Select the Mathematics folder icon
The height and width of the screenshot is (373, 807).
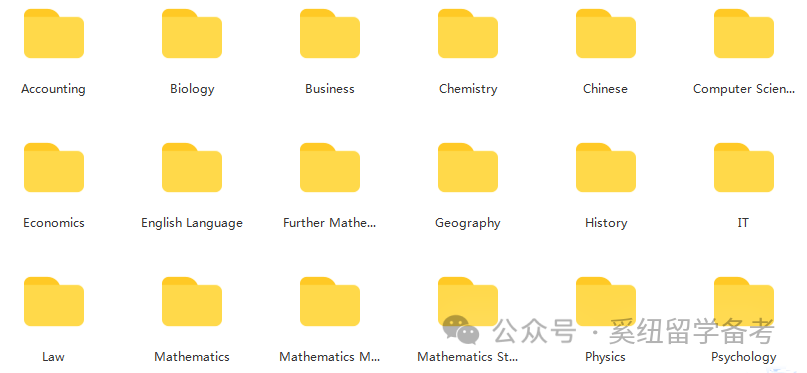tap(192, 301)
